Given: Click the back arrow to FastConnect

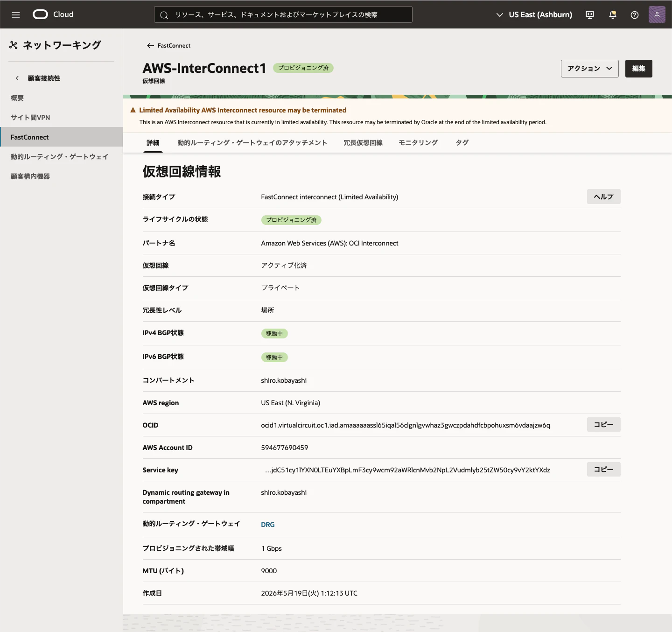Looking at the screenshot, I should point(150,46).
